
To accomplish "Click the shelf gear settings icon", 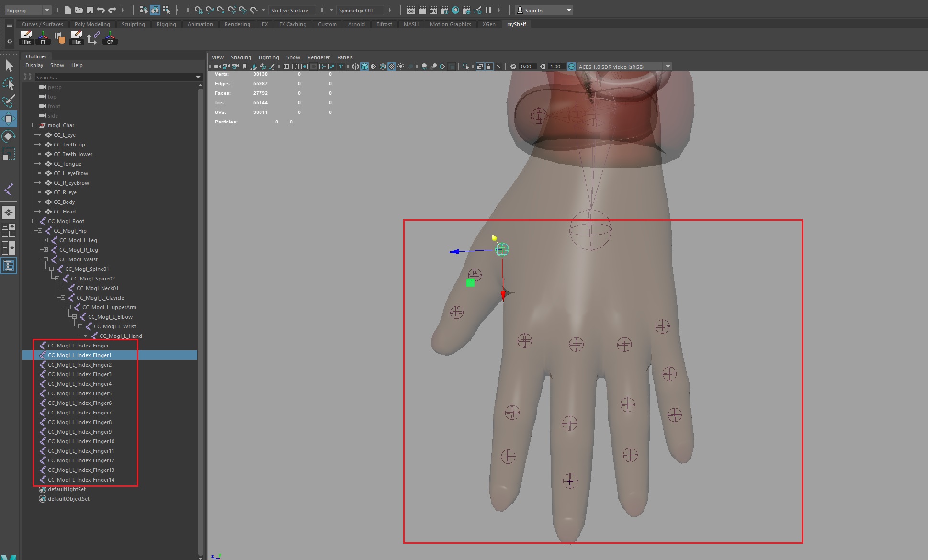I will point(9,41).
